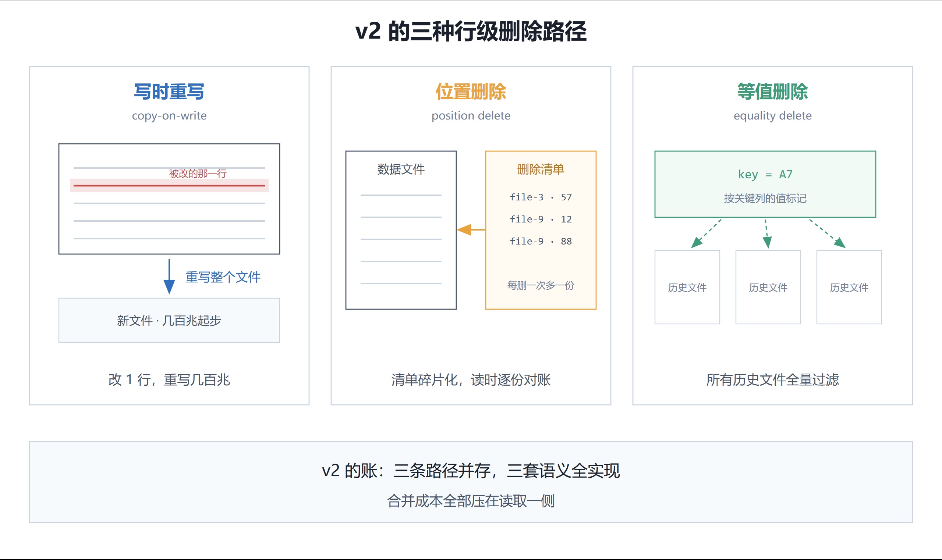
Task: Click the 'equality delete' subtitle
Action: click(772, 115)
